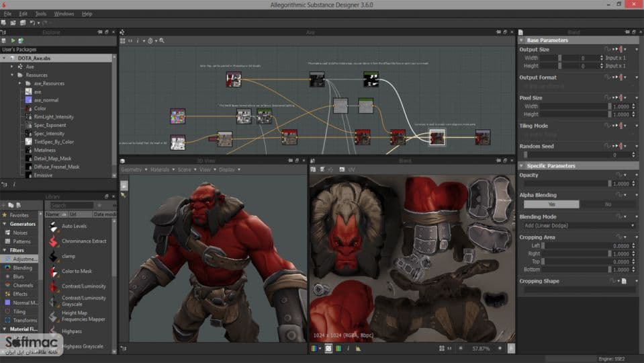
Task: Open the Materials dropdown in 3D View
Action: [162, 170]
